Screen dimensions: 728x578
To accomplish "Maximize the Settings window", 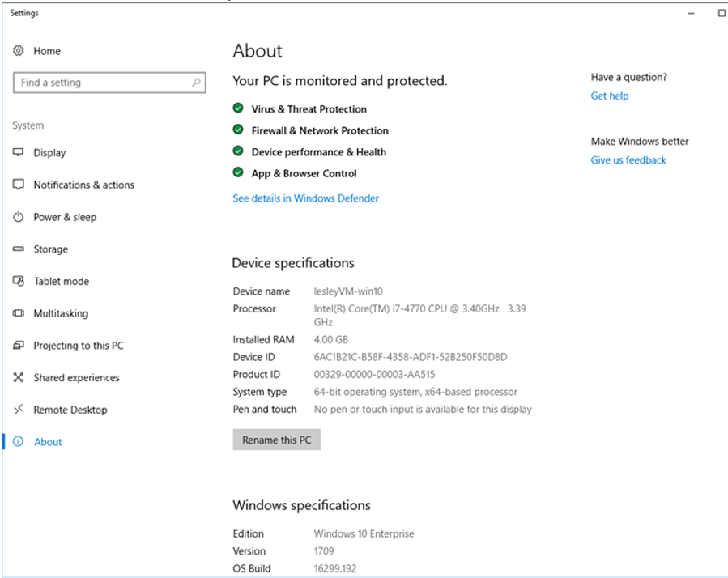I will click(722, 13).
